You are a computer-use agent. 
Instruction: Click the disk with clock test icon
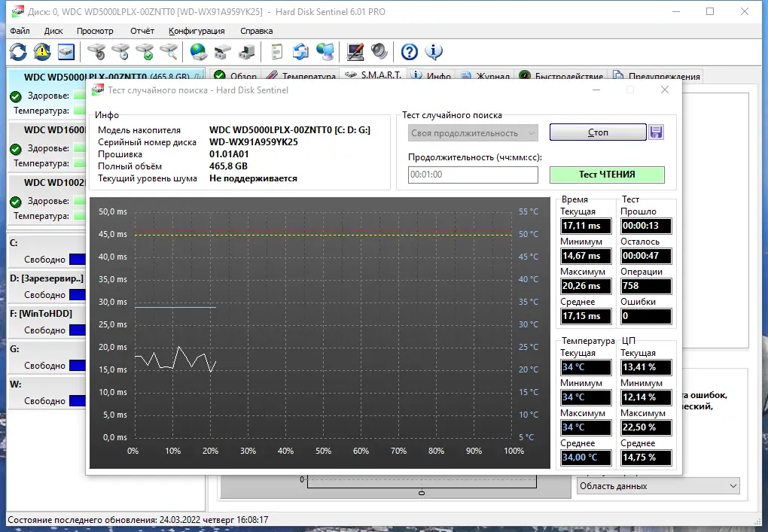(120, 51)
